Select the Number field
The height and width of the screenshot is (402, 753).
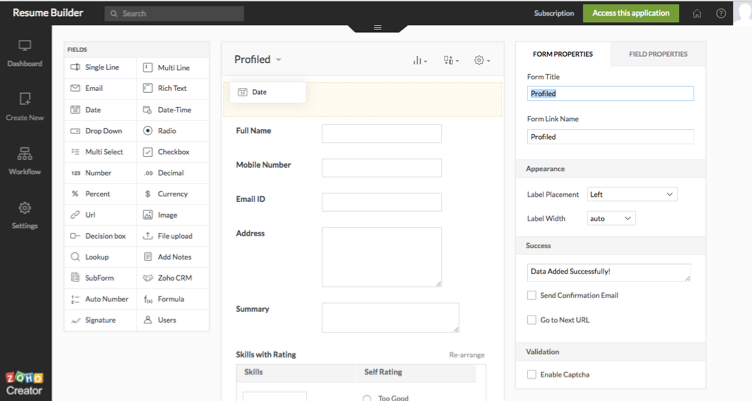(100, 173)
